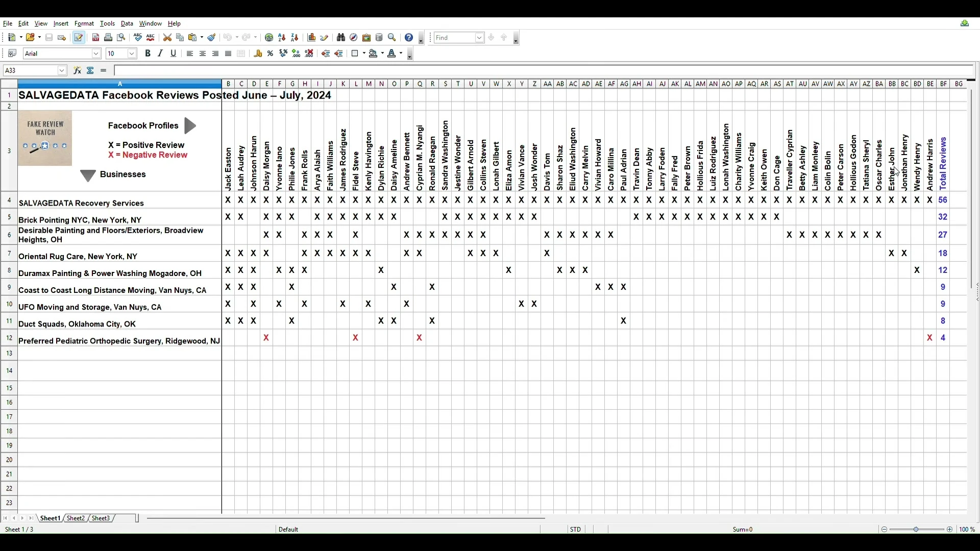Click the Sort Ascending icon
The height and width of the screenshot is (551, 980).
(282, 38)
